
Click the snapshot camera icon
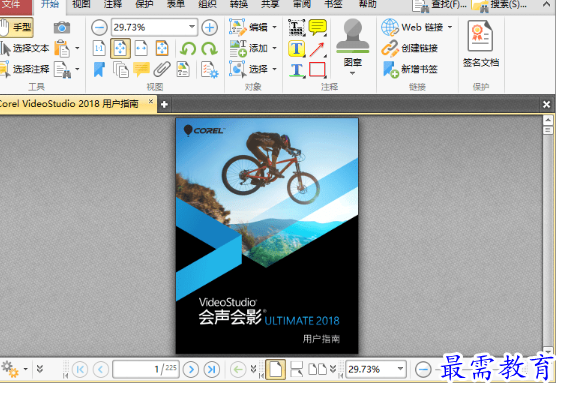click(x=62, y=28)
